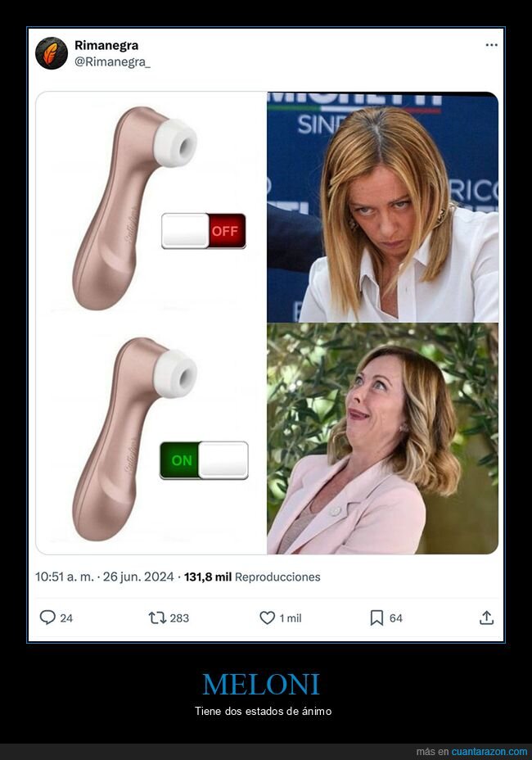Click the @Rimanegra_ handle
The width and height of the screenshot is (532, 760).
[112, 62]
